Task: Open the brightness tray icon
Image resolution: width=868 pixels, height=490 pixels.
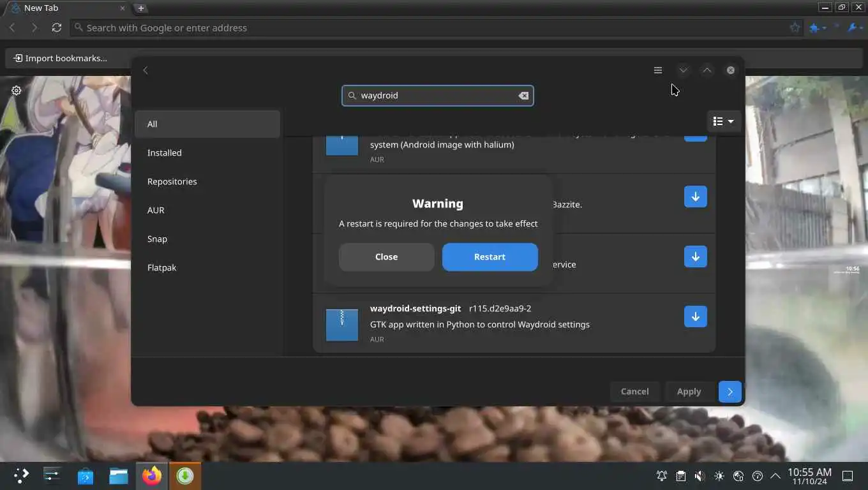Action: pyautogui.click(x=719, y=476)
